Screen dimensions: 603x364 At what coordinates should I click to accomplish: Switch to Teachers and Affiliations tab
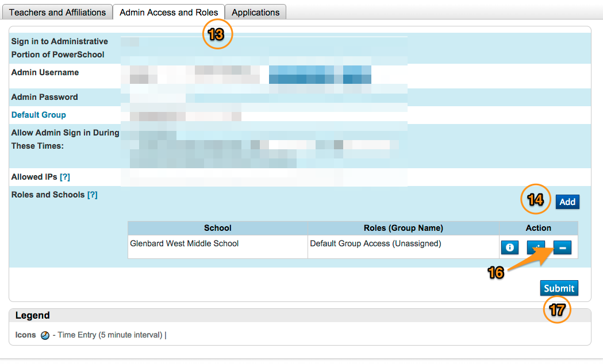click(x=57, y=12)
